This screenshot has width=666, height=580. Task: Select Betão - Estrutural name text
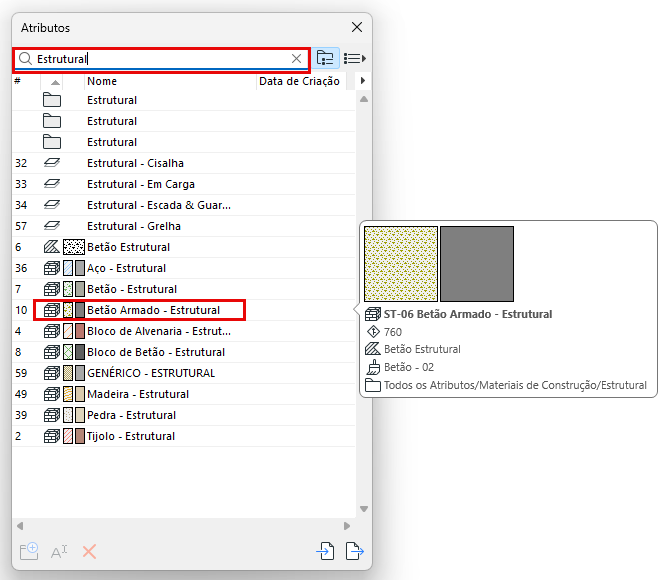click(x=132, y=289)
